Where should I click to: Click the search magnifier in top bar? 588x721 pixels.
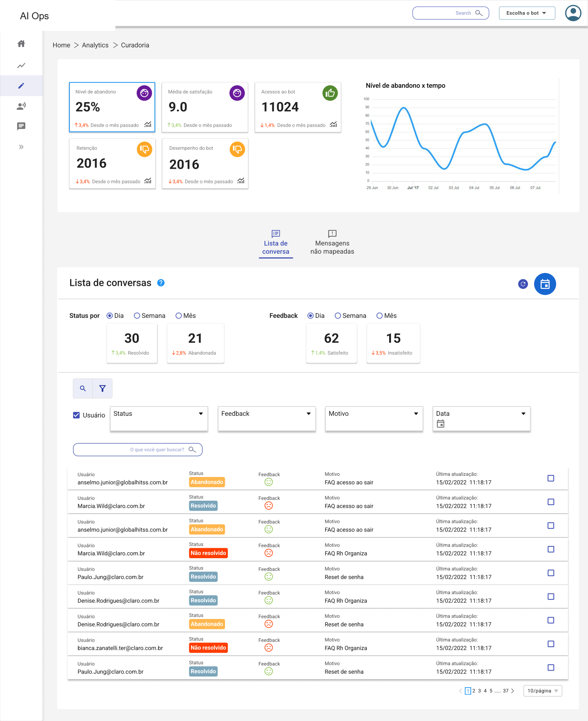point(479,13)
